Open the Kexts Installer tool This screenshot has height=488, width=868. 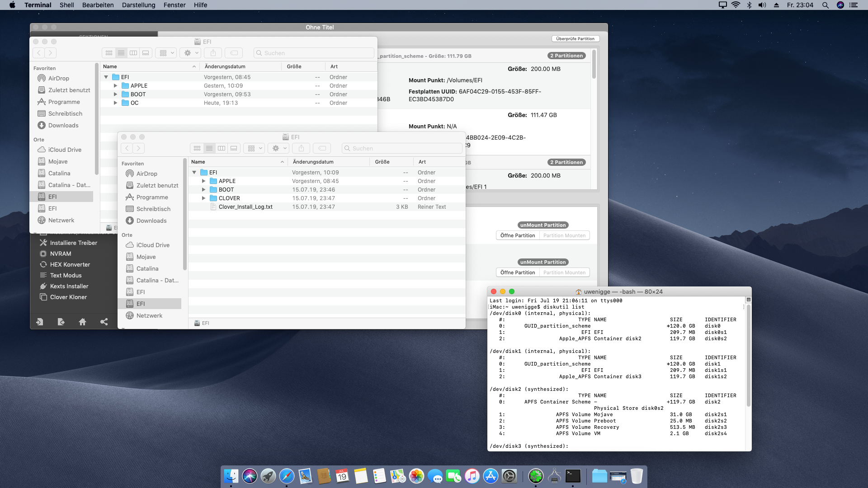[x=69, y=286]
